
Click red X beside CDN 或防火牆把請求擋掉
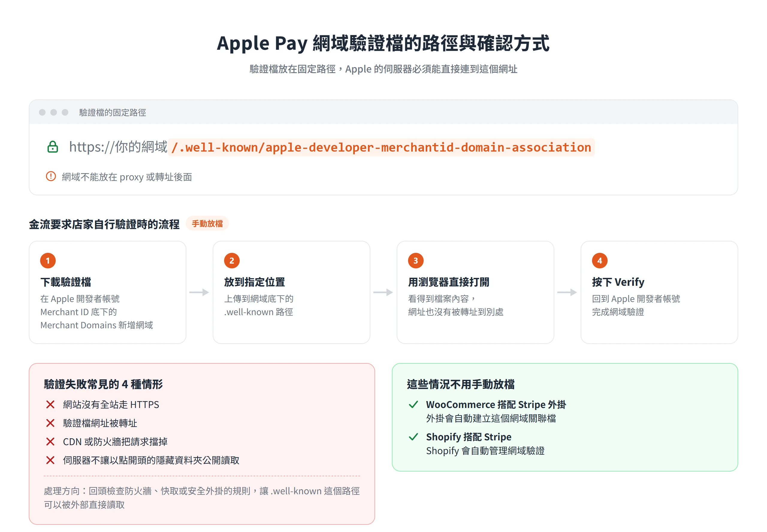click(x=50, y=442)
